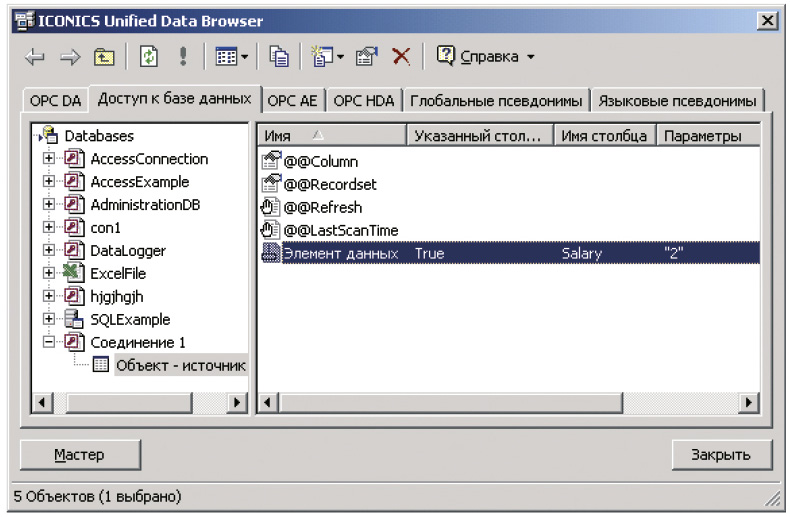This screenshot has height=517, width=790.
Task: Select the Элемент данных row name
Action: 341,253
